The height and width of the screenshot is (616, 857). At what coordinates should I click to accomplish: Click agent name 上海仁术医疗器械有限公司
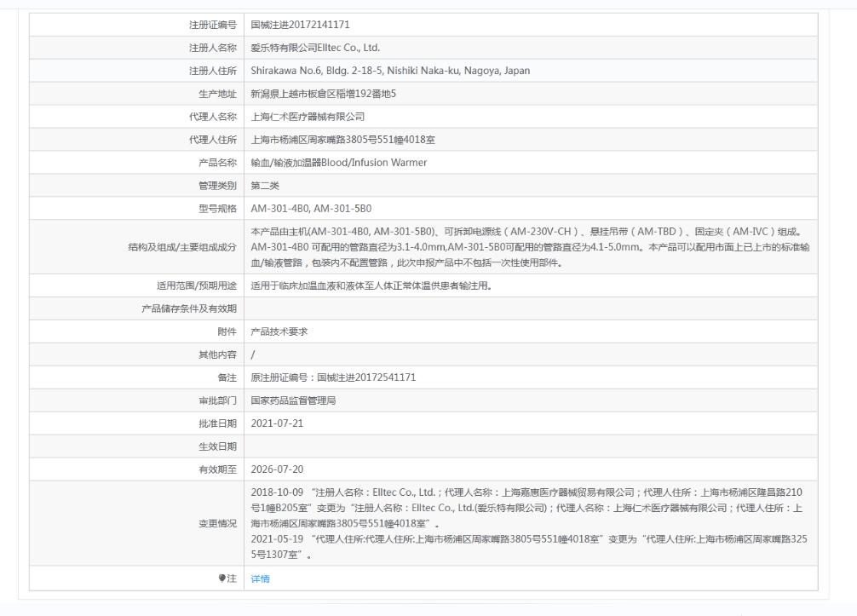click(x=308, y=117)
